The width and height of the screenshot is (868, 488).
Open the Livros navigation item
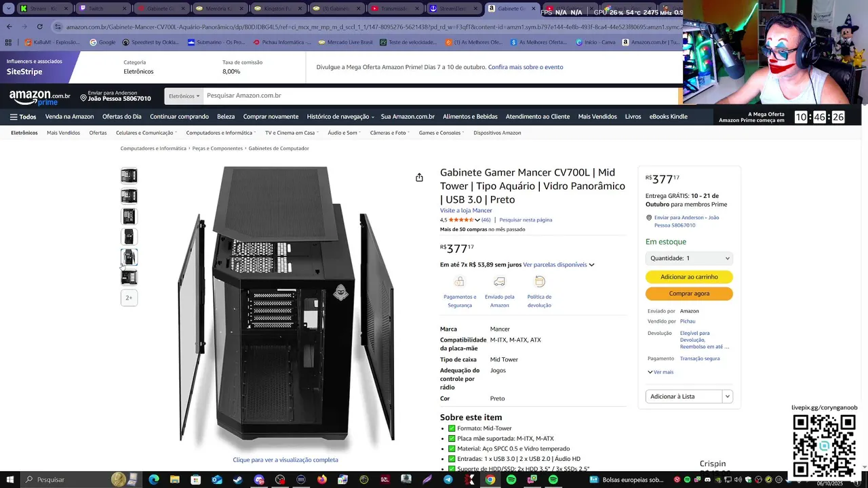633,117
